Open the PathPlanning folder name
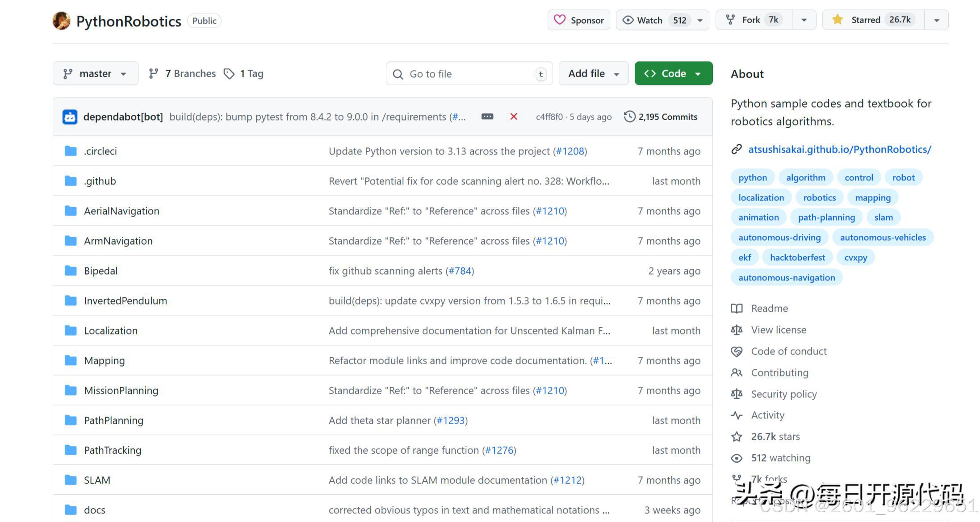This screenshot has width=980, height=522. (x=113, y=420)
